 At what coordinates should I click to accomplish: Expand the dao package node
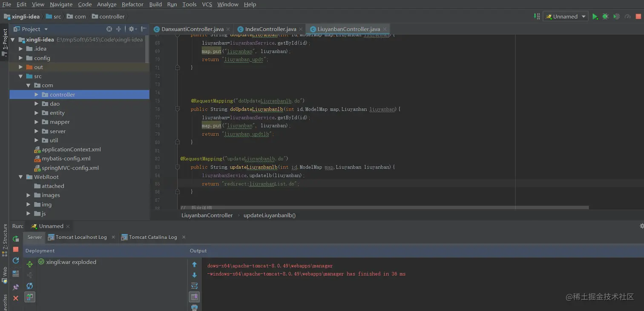coord(36,104)
